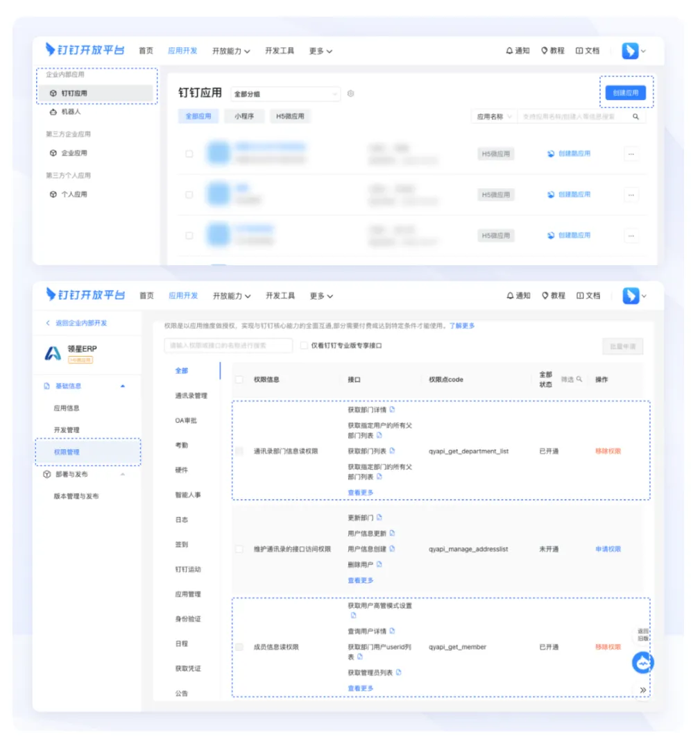Click 移除权限 for 成员信息读权限

pyautogui.click(x=608, y=647)
